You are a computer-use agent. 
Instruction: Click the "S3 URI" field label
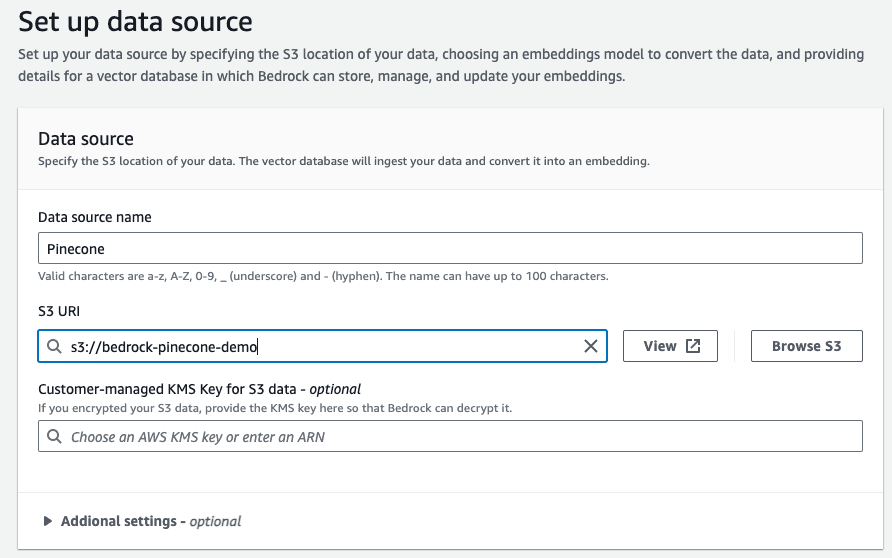click(x=59, y=312)
